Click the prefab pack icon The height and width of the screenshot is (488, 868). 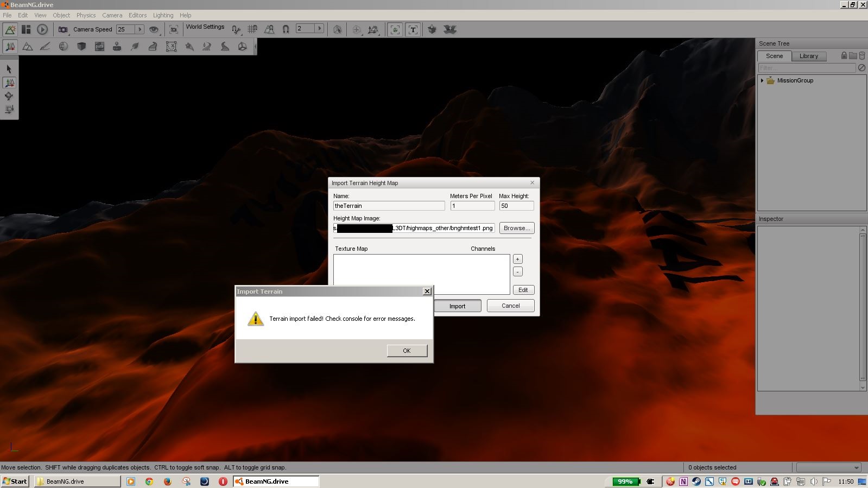pos(432,29)
